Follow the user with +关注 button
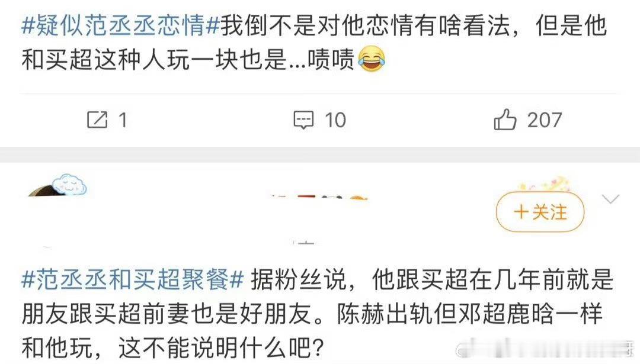The image size is (640, 364). click(x=540, y=212)
